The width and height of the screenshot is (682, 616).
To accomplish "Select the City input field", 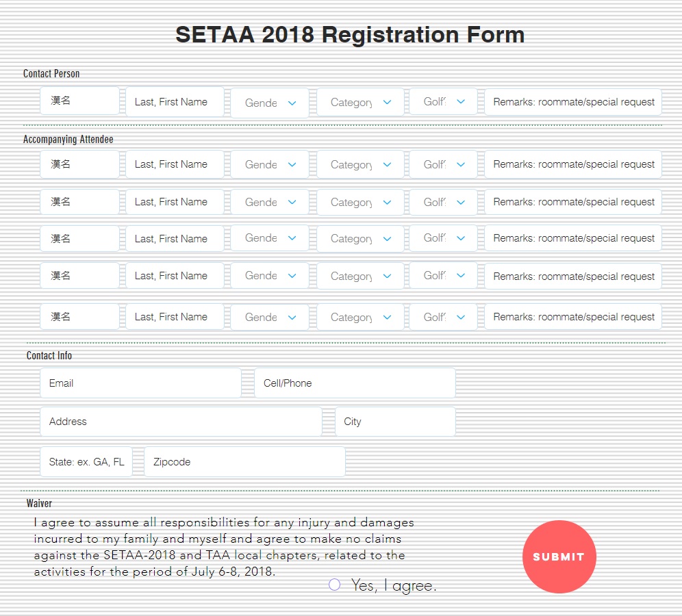I will point(395,422).
